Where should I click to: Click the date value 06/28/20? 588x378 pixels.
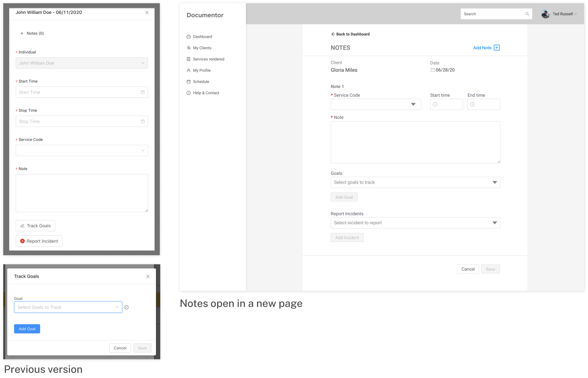445,70
